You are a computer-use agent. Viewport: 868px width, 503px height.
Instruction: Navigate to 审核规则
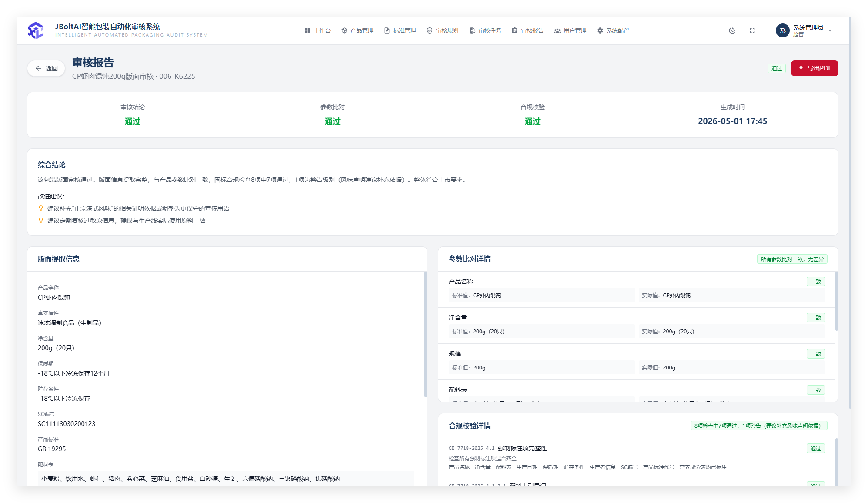coord(443,30)
